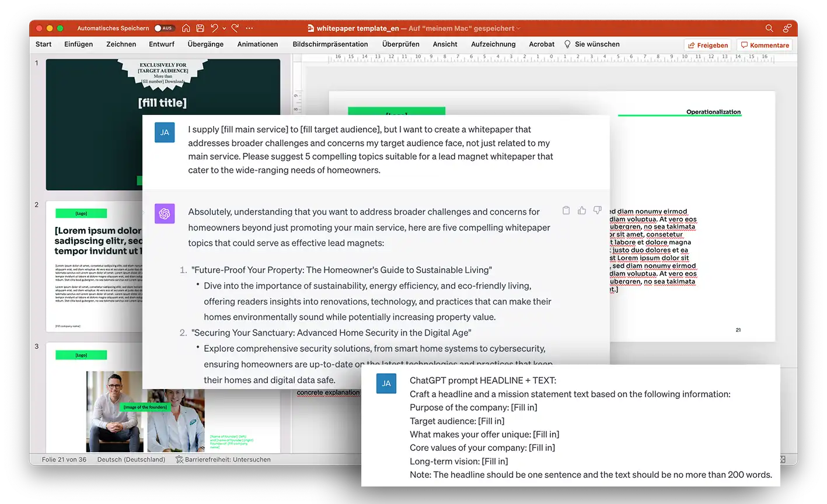Image resolution: width=827 pixels, height=504 pixels.
Task: Open the Kommentare button
Action: [765, 45]
